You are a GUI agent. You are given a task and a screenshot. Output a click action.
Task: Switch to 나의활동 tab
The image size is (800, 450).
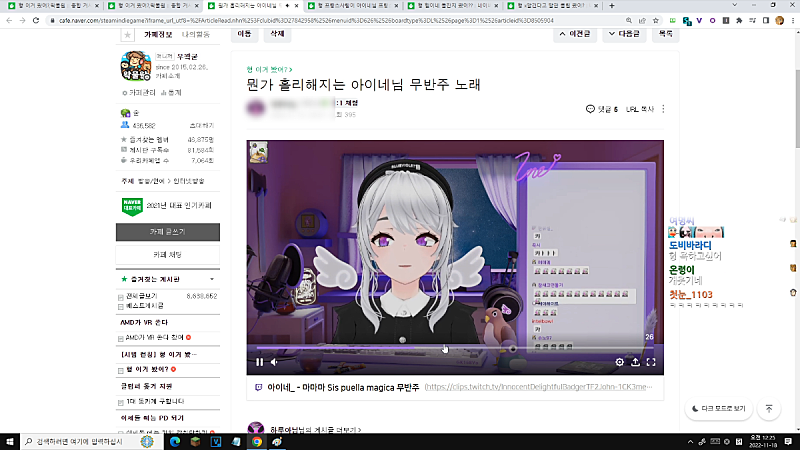[x=196, y=35]
